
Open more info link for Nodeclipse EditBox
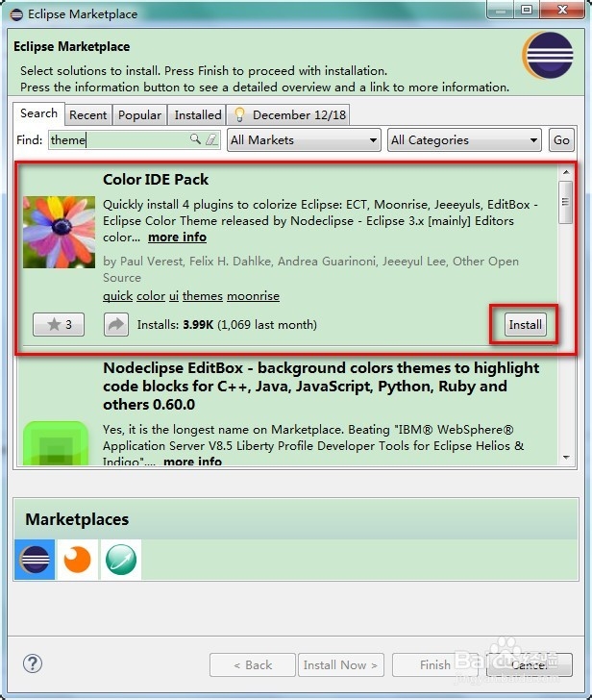192,461
